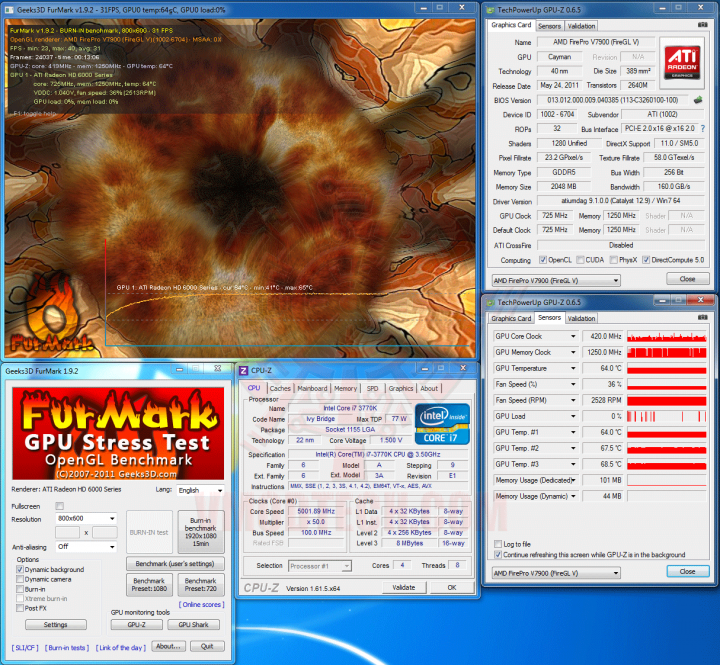Enable the Post FX checkbox
The width and height of the screenshot is (720, 665).
pos(20,608)
